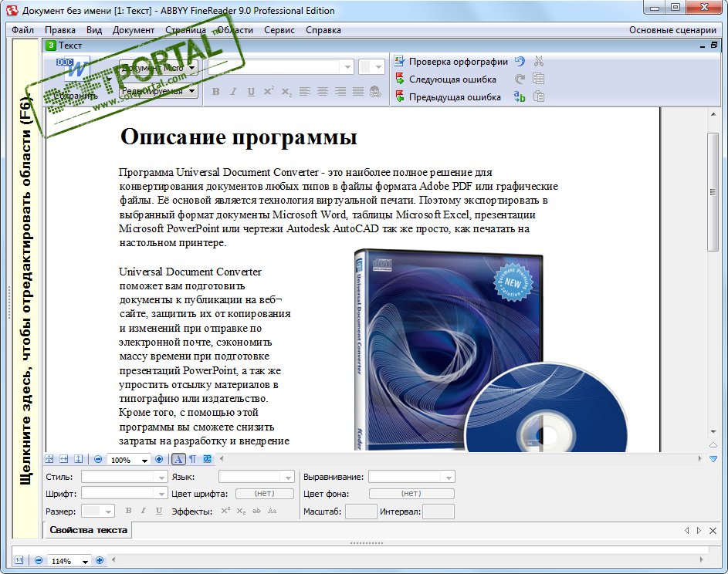Click the Paste clipboard icon
This screenshot has height=574, width=728.
[539, 96]
